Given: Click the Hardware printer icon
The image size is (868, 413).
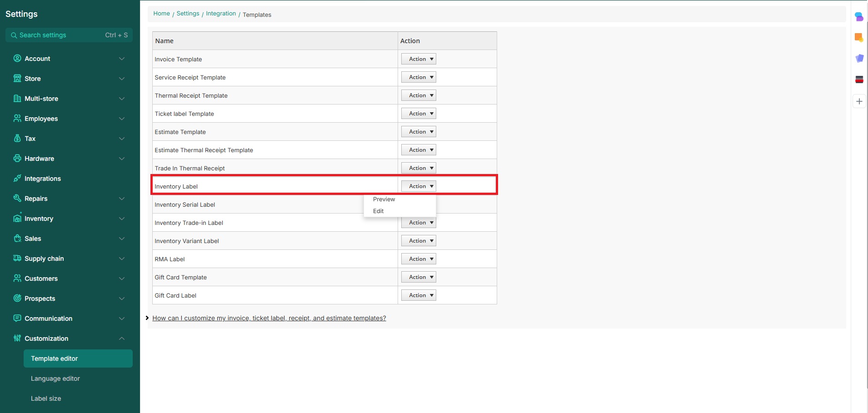Looking at the screenshot, I should point(17,159).
